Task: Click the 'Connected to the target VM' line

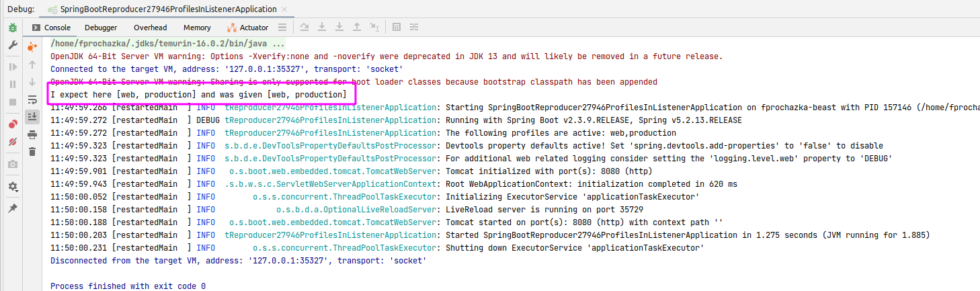Action: tap(227, 69)
